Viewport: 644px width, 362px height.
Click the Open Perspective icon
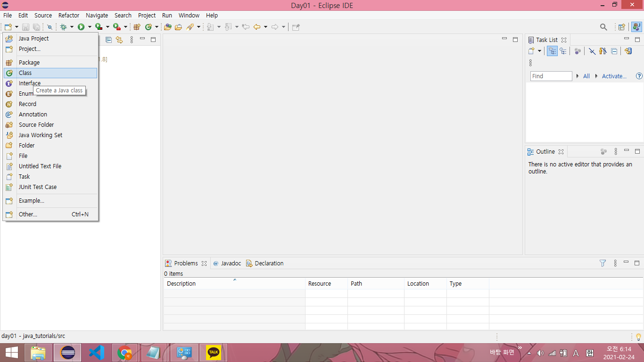622,27
